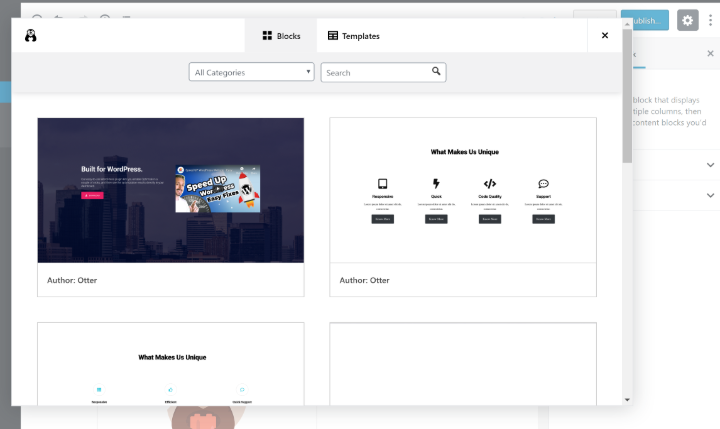Image resolution: width=720 pixels, height=429 pixels.
Task: Select the three-column What Makes Us Unique template
Action: [x=171, y=364]
